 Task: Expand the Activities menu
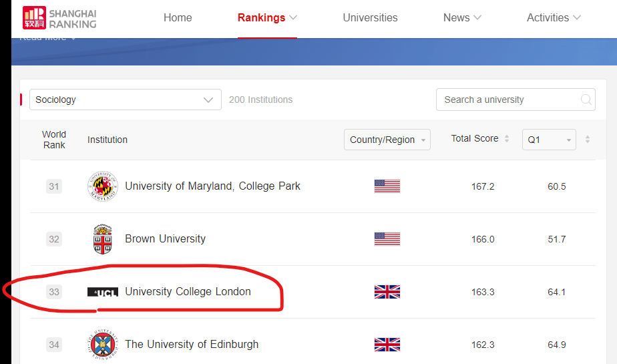[x=554, y=18]
